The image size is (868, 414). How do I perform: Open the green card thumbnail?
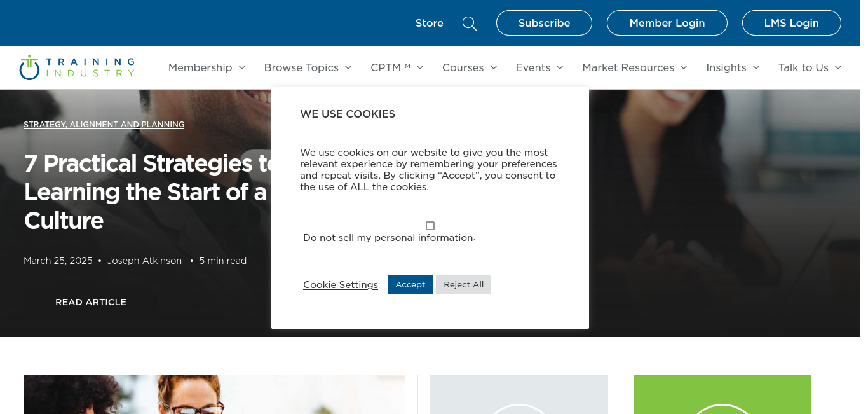tap(722, 394)
